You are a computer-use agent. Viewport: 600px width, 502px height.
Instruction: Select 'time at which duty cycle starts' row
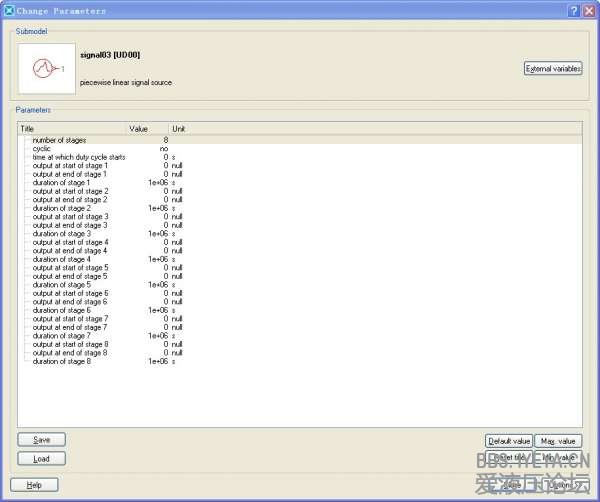coord(79,157)
